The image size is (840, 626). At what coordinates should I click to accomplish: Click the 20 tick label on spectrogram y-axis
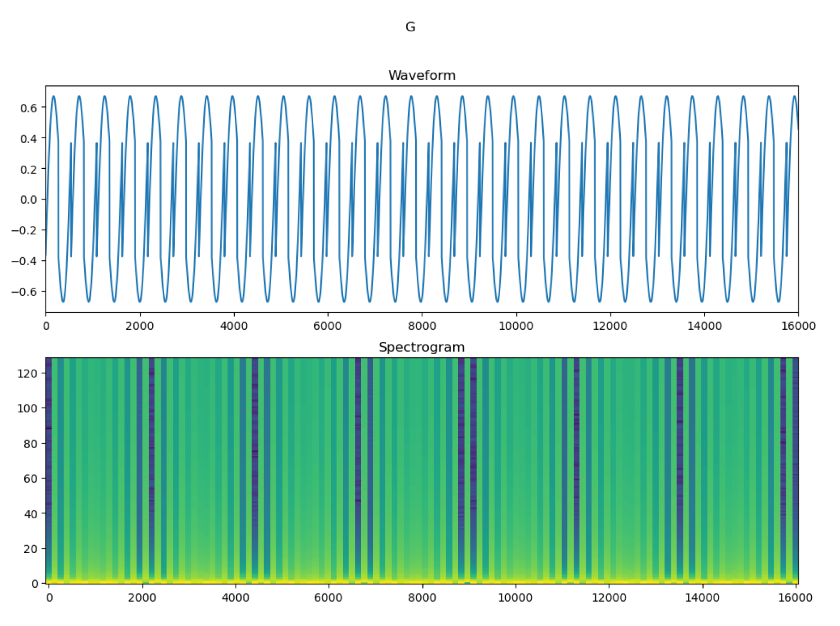30,549
